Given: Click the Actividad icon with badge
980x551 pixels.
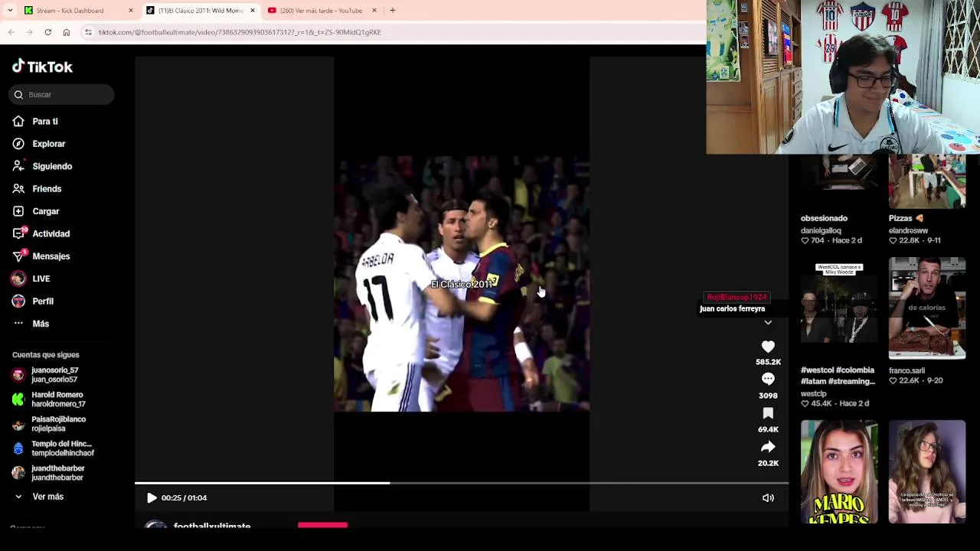Looking at the screenshot, I should point(19,233).
